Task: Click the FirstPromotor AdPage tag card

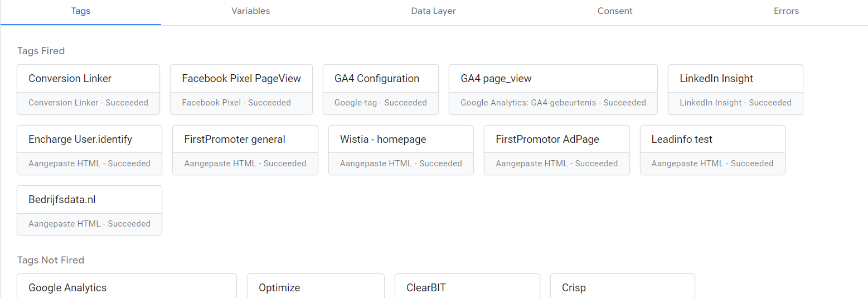Action: [x=556, y=150]
